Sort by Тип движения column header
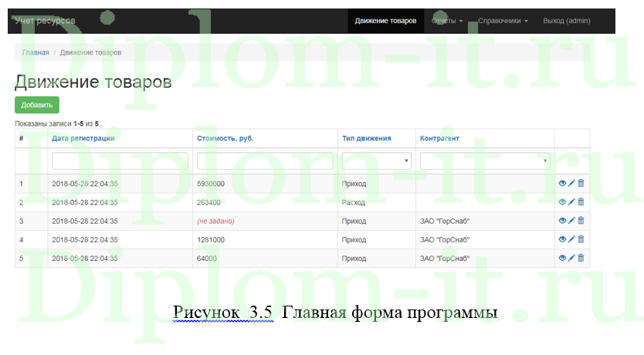This screenshot has height=355, width=644. [x=366, y=138]
